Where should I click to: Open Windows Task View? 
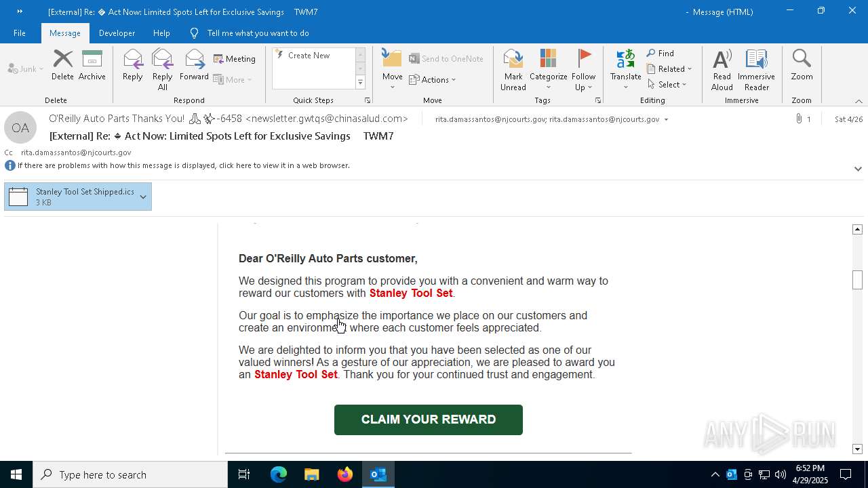pos(244,474)
